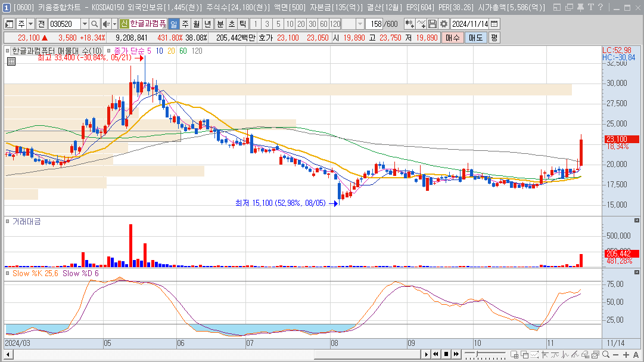Screen dimensions: 644x362
Task: Click the A auto-scale icon at bottom right
Action: tap(636, 355)
